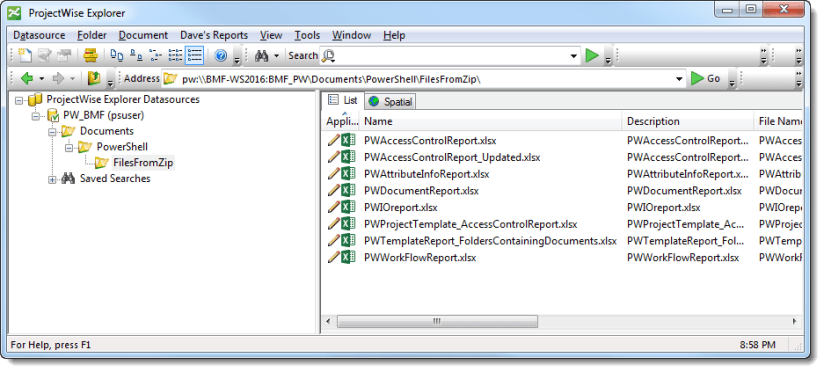The image size is (824, 372).
Task: Open the Document menu
Action: tap(143, 35)
